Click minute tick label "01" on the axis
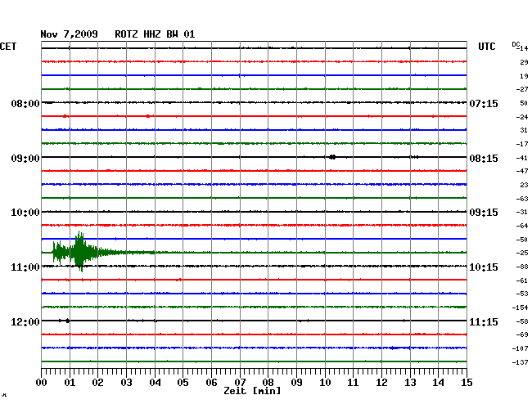This screenshot has height=404, width=532. 70,382
